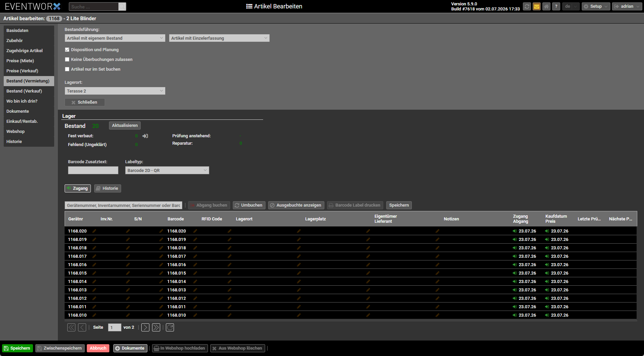Viewport: 644px width, 356px height.
Task: Edit Lagerort pencil in row 1168.020
Action: pyautogui.click(x=299, y=231)
